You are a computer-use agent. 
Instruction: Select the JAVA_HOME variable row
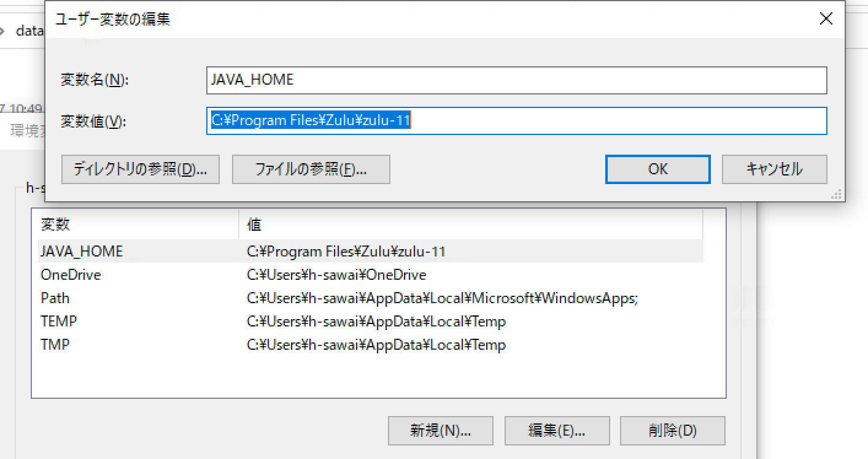(x=371, y=251)
